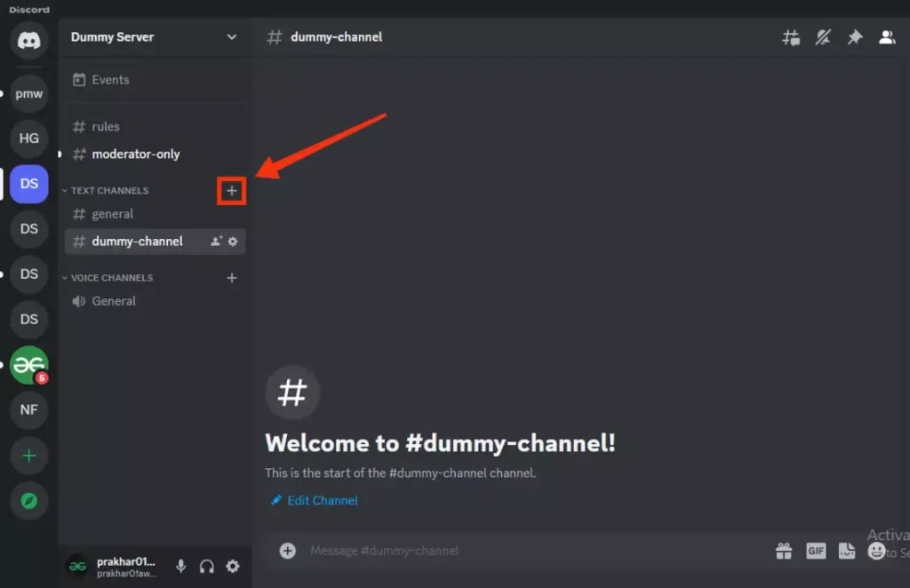Open the Events section
The image size is (910, 588).
[x=108, y=79]
